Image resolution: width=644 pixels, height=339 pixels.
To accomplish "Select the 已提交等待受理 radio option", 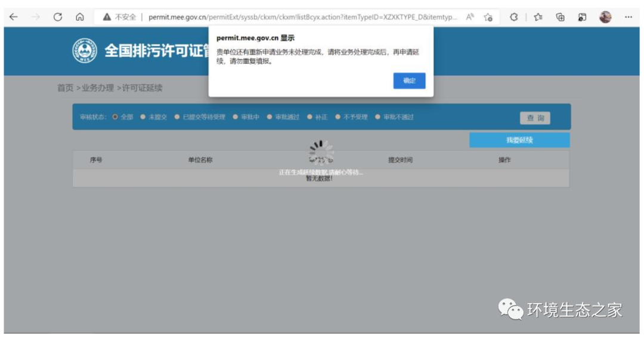I will pos(177,117).
